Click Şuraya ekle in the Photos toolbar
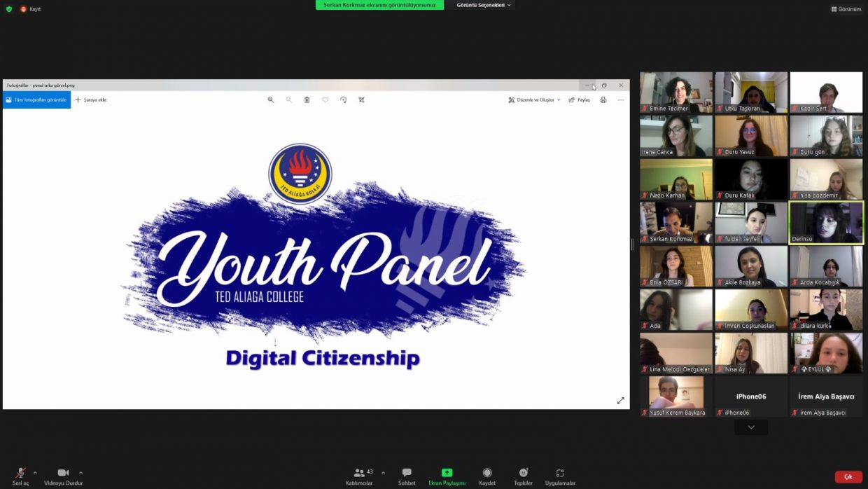The height and width of the screenshot is (489, 868). [x=91, y=100]
